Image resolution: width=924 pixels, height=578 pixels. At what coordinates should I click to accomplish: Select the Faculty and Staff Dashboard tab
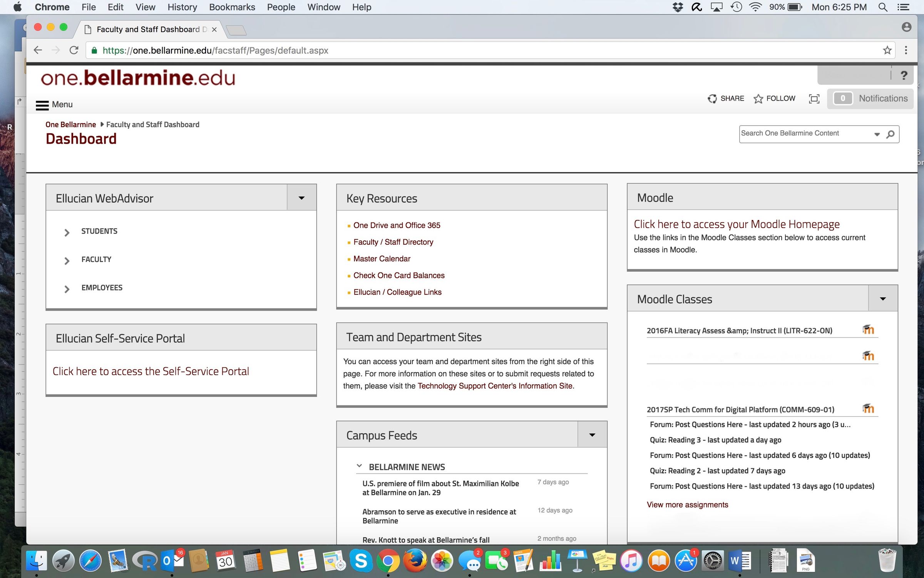pos(148,29)
